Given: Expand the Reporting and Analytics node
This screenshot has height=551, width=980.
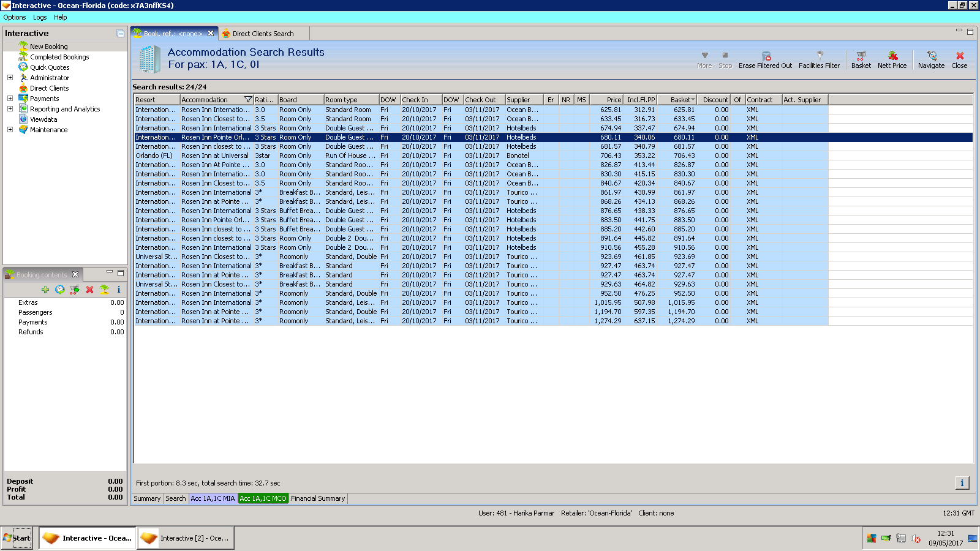Looking at the screenshot, I should click(10, 109).
